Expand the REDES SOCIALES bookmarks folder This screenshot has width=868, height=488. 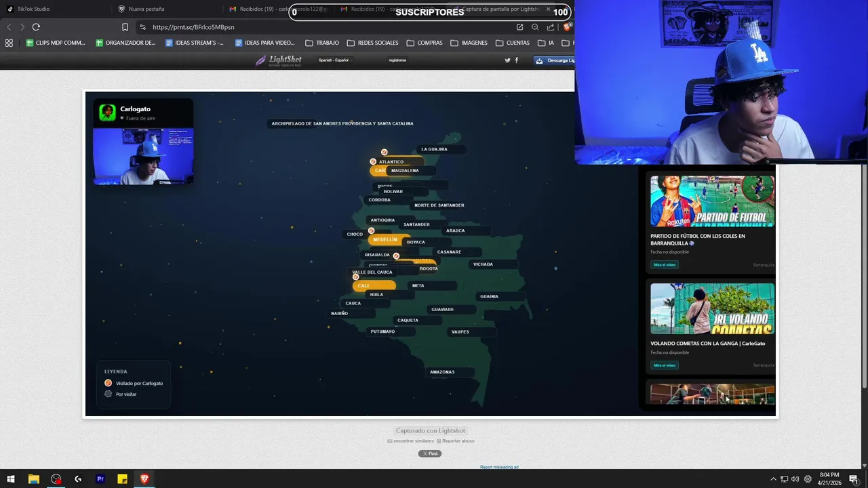[x=372, y=43]
